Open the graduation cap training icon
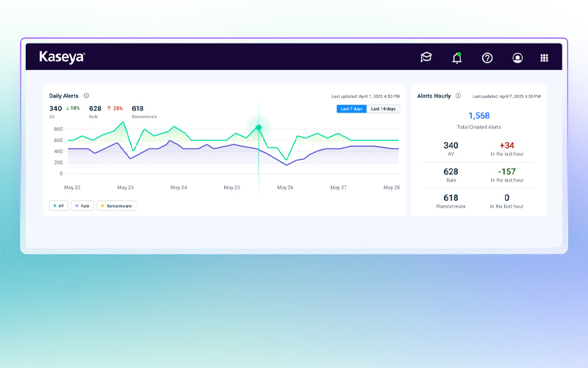The height and width of the screenshot is (368, 588). coord(426,57)
